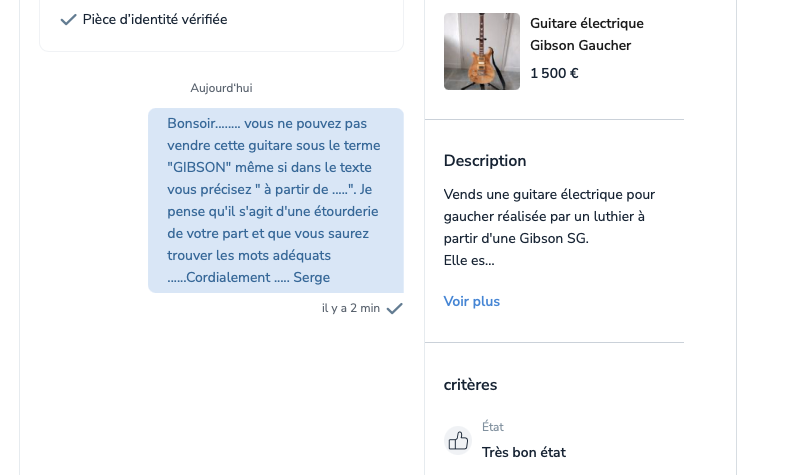Click description text mentioning Gibson SG
The height and width of the screenshot is (475, 793).
click(516, 239)
